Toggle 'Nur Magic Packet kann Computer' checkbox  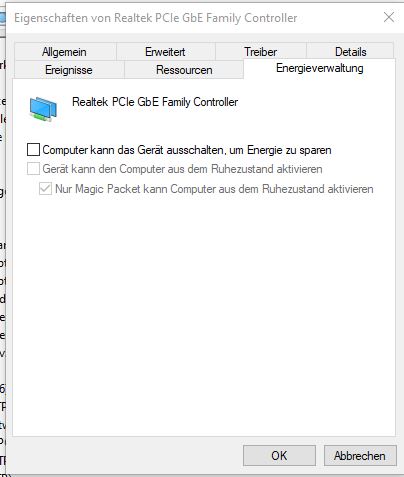point(45,189)
